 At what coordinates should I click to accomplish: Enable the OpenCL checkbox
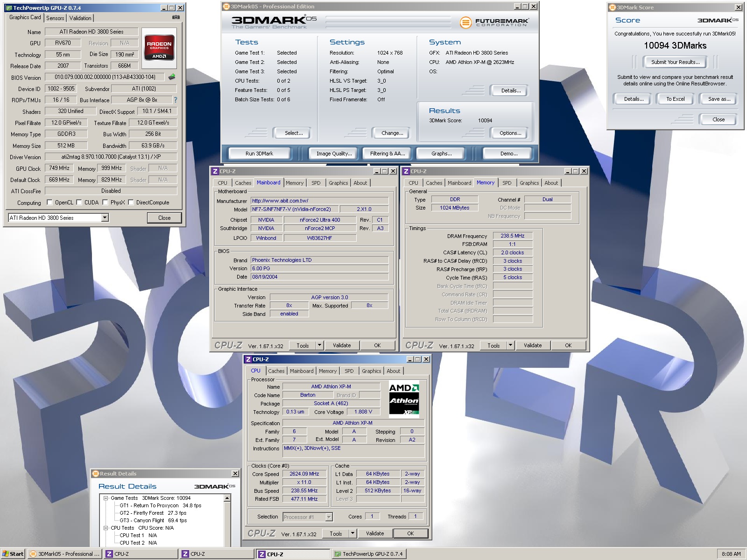click(x=50, y=203)
